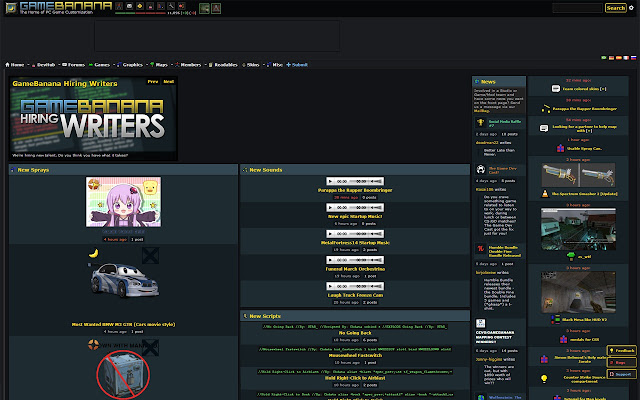Open the Humble Bundle red icon news
The height and width of the screenshot is (400, 640).
[x=480, y=248]
